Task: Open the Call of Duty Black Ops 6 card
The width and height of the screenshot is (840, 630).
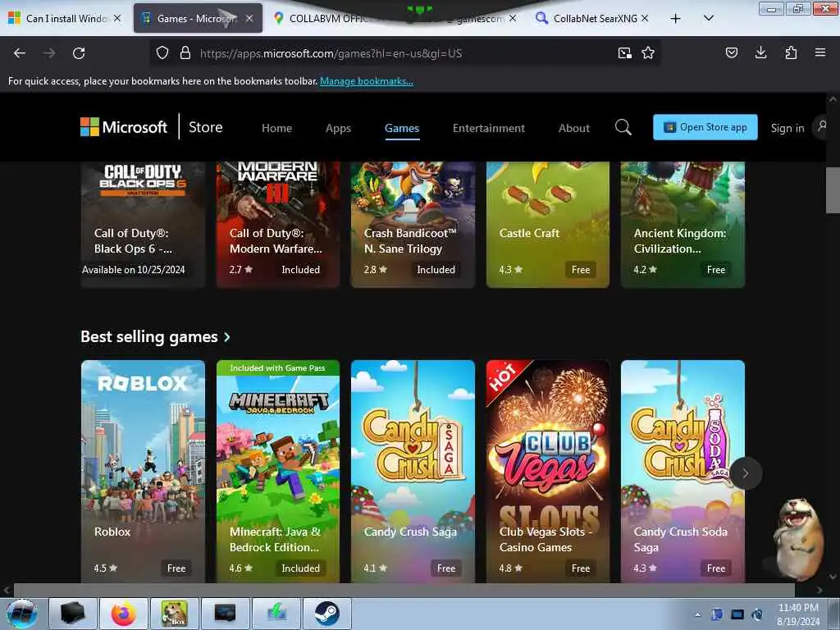Action: click(143, 225)
